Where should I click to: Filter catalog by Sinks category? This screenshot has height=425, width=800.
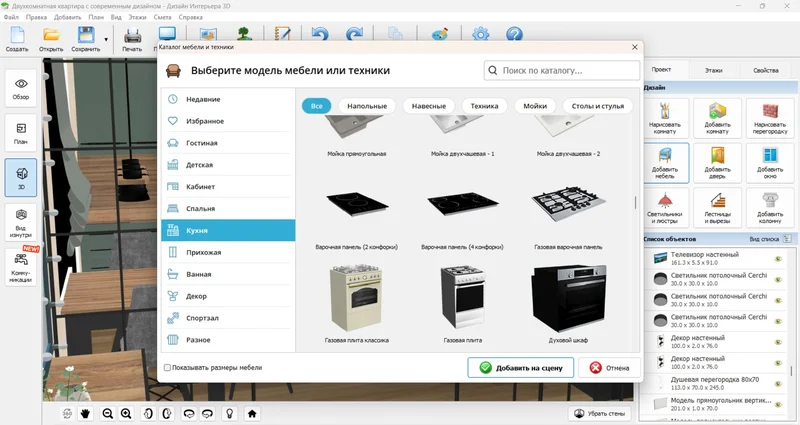tap(534, 106)
